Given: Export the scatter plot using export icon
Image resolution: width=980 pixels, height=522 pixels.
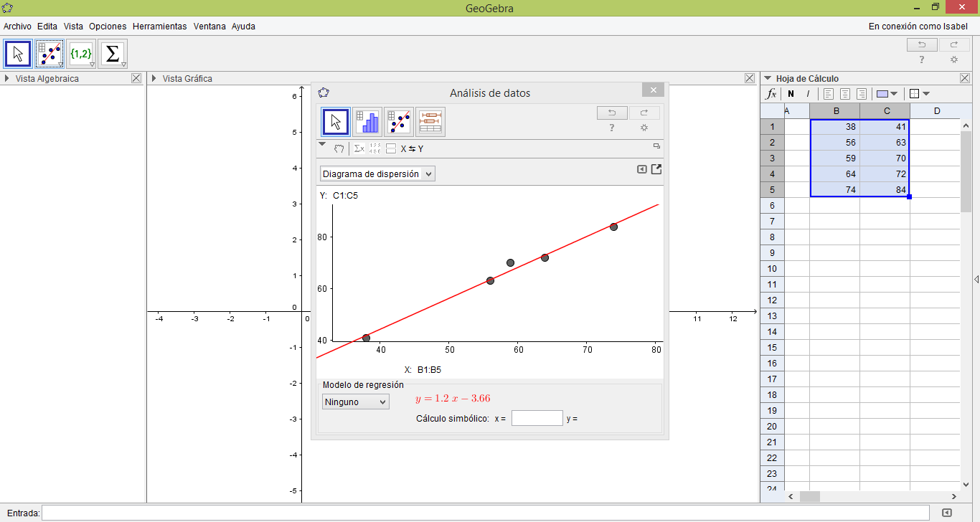Looking at the screenshot, I should [x=656, y=170].
